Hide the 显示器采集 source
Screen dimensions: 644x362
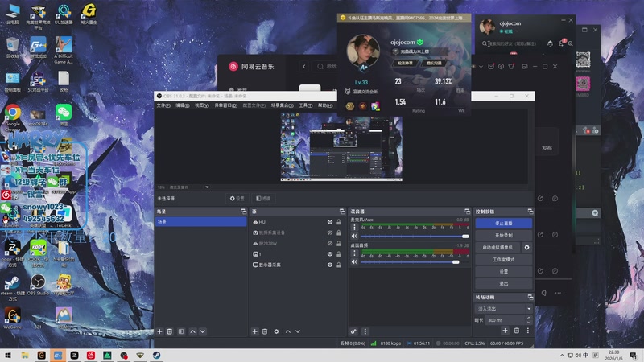tap(330, 265)
